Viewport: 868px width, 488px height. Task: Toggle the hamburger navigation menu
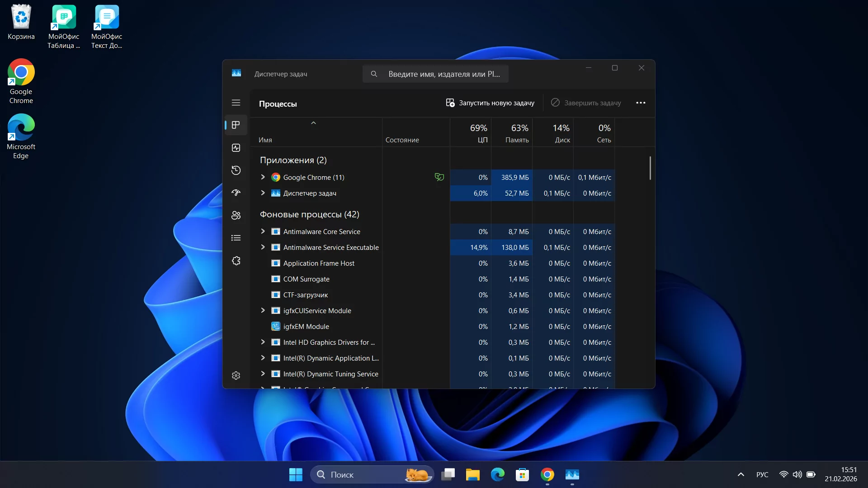[x=236, y=103]
